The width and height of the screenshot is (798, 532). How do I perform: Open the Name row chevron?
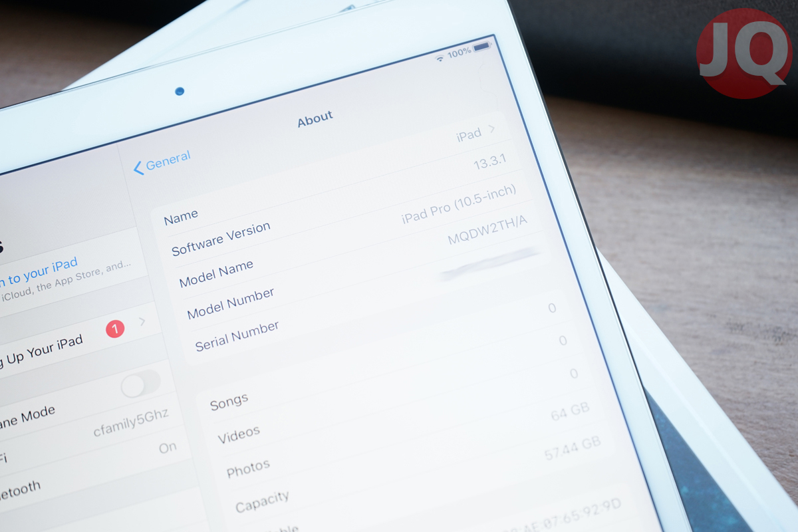(492, 128)
